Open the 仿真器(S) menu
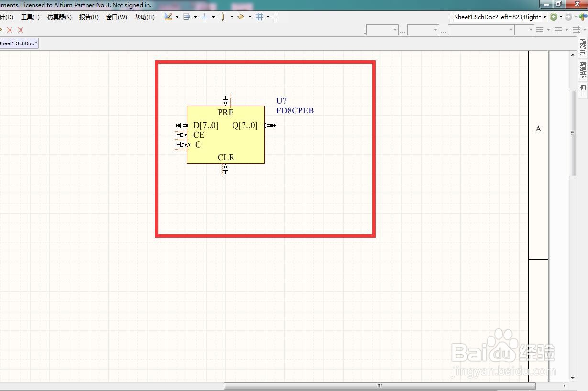This screenshot has width=588, height=391. coord(59,17)
